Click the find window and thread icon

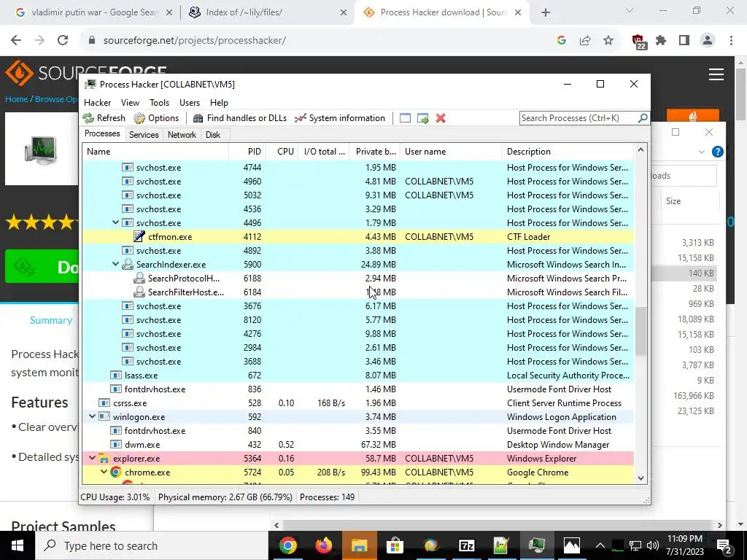pyautogui.click(x=422, y=118)
